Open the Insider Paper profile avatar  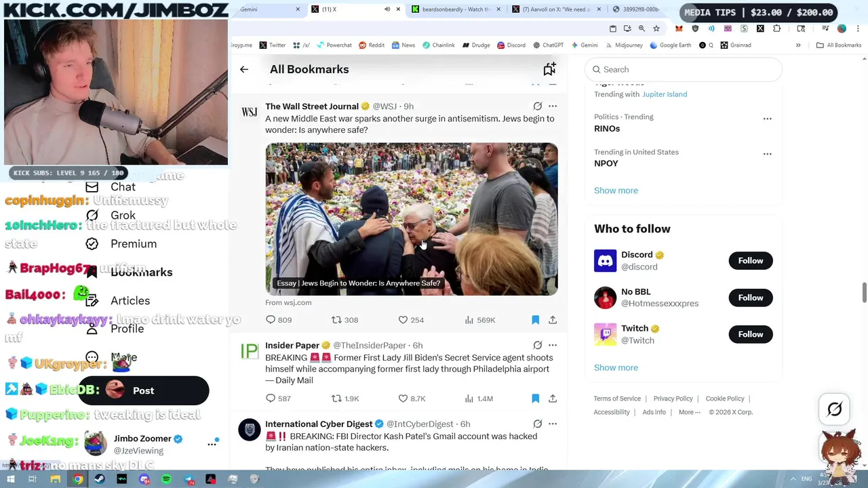(250, 351)
